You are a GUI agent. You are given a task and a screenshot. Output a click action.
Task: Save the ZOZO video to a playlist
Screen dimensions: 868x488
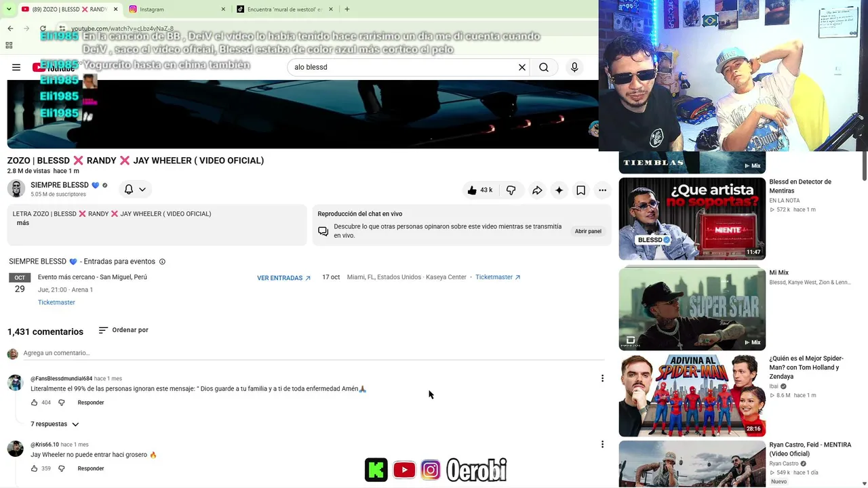(581, 190)
